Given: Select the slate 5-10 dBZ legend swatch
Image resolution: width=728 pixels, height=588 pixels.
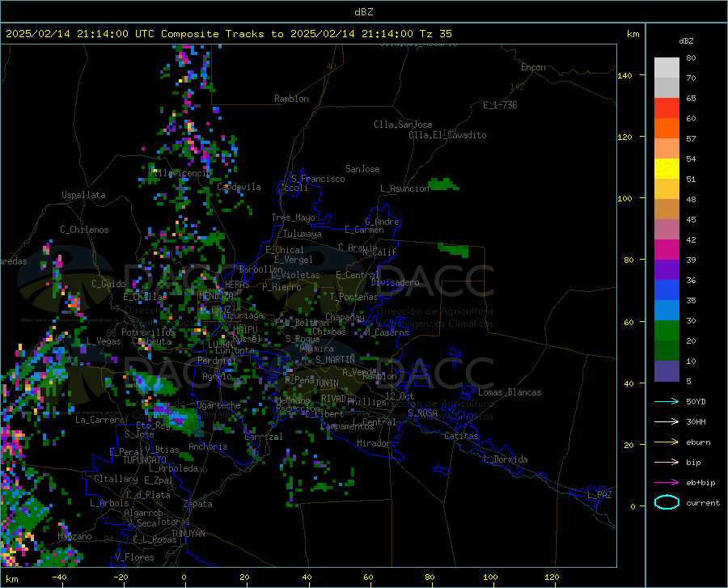Looking at the screenshot, I should pos(667,371).
